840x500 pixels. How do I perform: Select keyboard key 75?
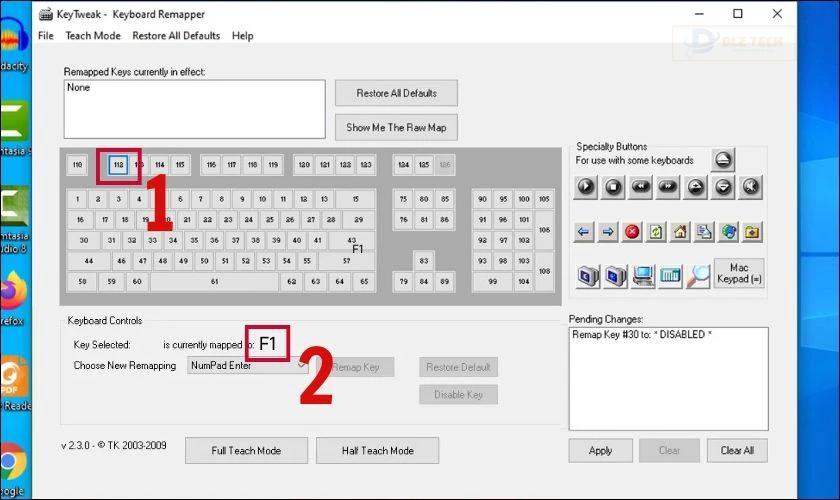[403, 199]
